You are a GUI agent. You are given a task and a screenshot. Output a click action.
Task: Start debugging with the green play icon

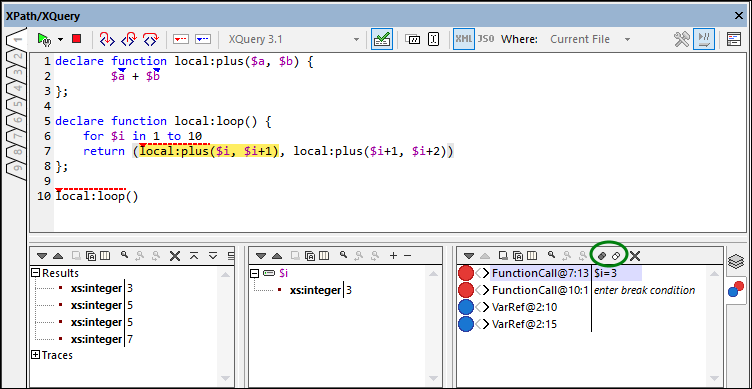pos(45,39)
